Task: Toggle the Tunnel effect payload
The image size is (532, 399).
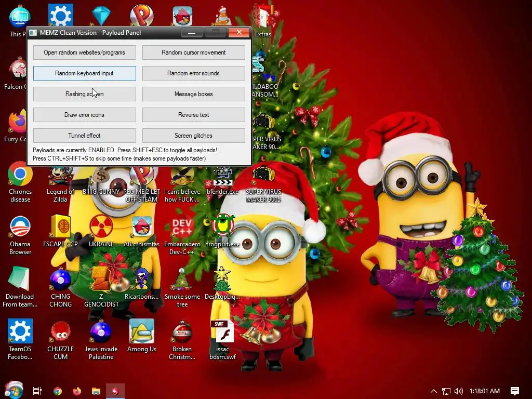Action: pyautogui.click(x=85, y=136)
